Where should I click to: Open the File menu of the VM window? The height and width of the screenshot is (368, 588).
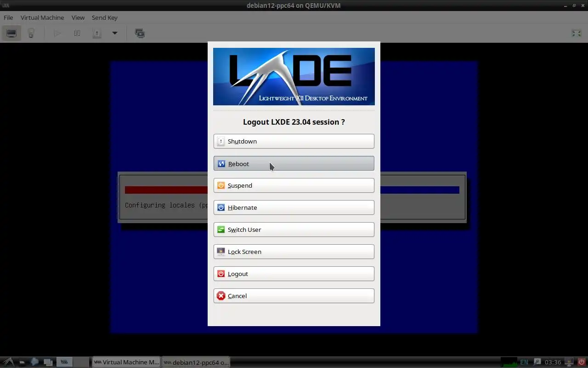click(x=8, y=17)
